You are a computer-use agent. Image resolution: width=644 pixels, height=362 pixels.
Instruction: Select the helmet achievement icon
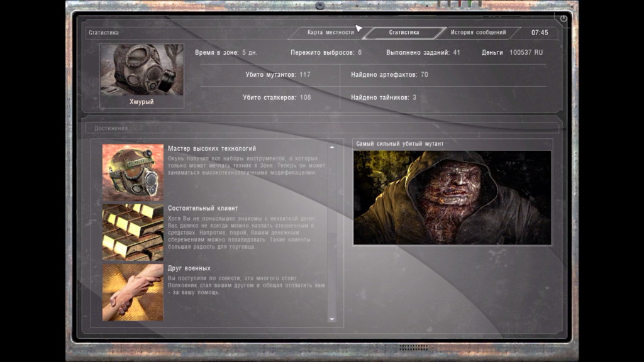[x=133, y=172]
